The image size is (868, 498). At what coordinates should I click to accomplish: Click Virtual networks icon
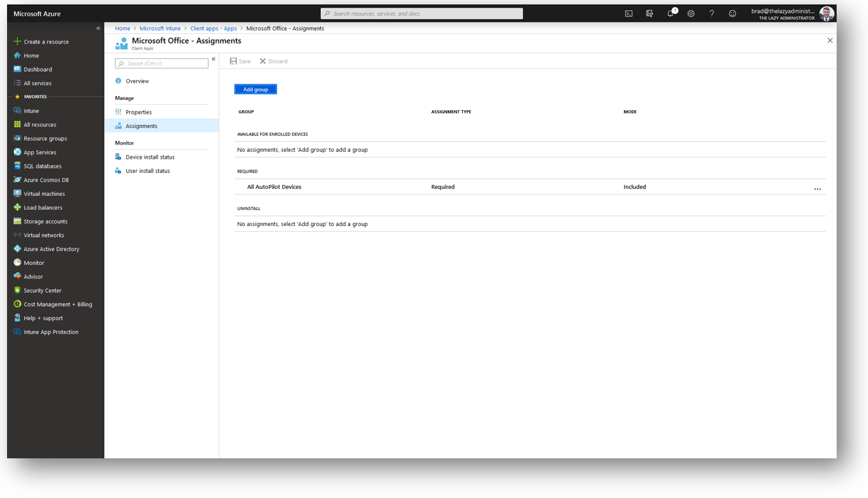point(17,235)
